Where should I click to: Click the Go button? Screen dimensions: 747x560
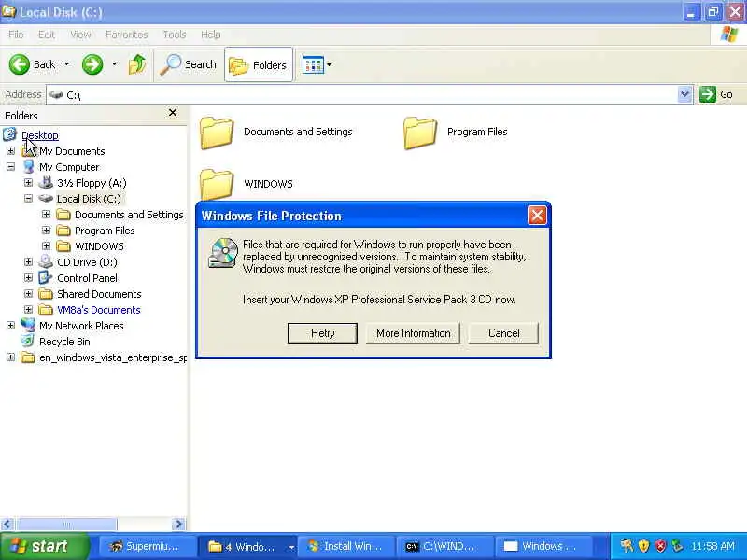pyautogui.click(x=716, y=94)
